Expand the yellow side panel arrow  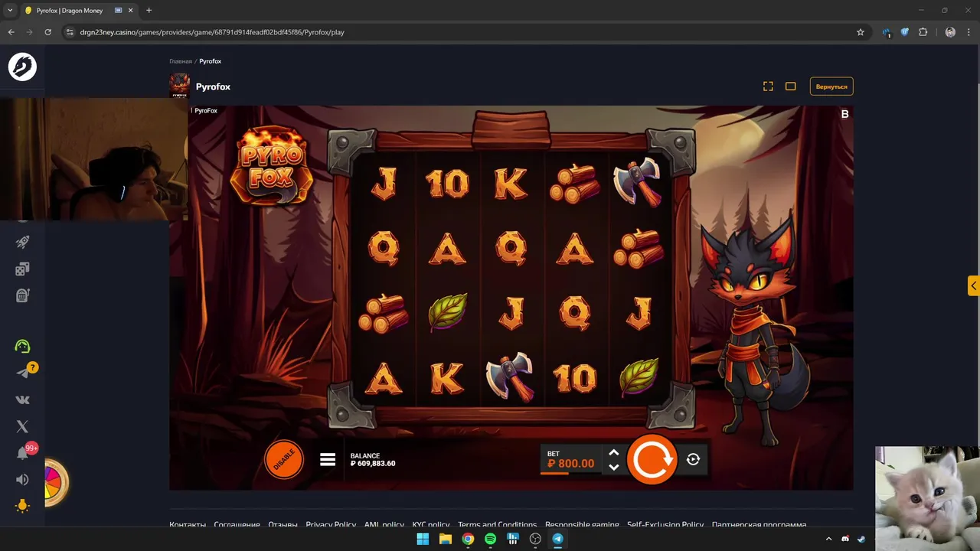pos(973,285)
